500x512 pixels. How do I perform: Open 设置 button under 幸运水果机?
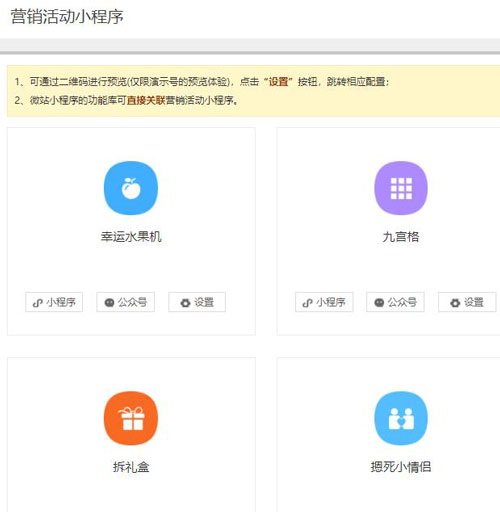click(197, 302)
